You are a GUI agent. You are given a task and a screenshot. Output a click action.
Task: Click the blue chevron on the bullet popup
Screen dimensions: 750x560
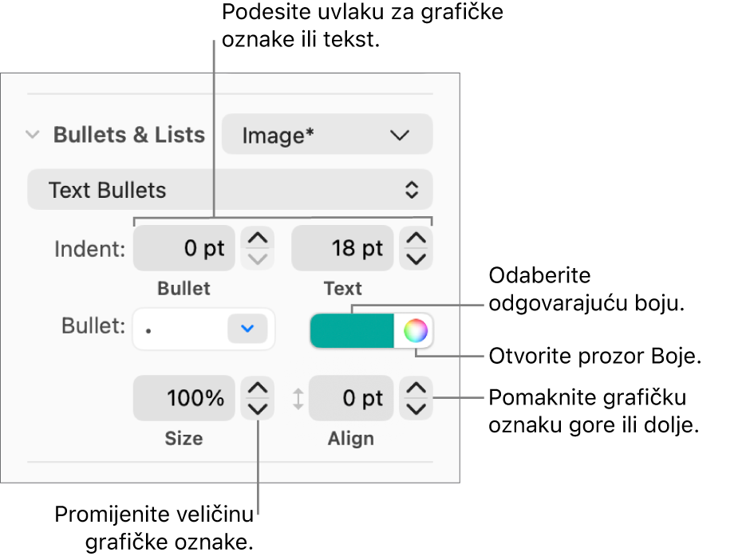(x=248, y=329)
